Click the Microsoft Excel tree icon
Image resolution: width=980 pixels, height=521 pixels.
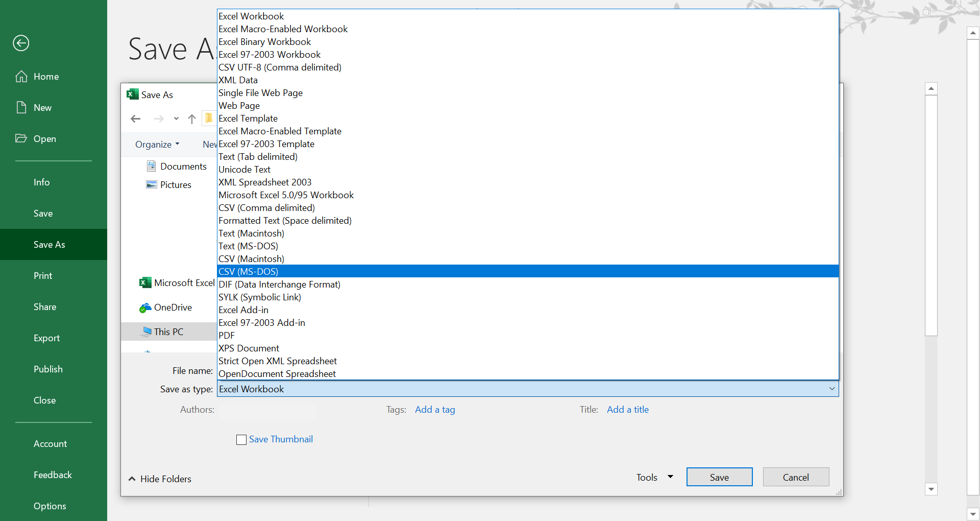(x=145, y=282)
